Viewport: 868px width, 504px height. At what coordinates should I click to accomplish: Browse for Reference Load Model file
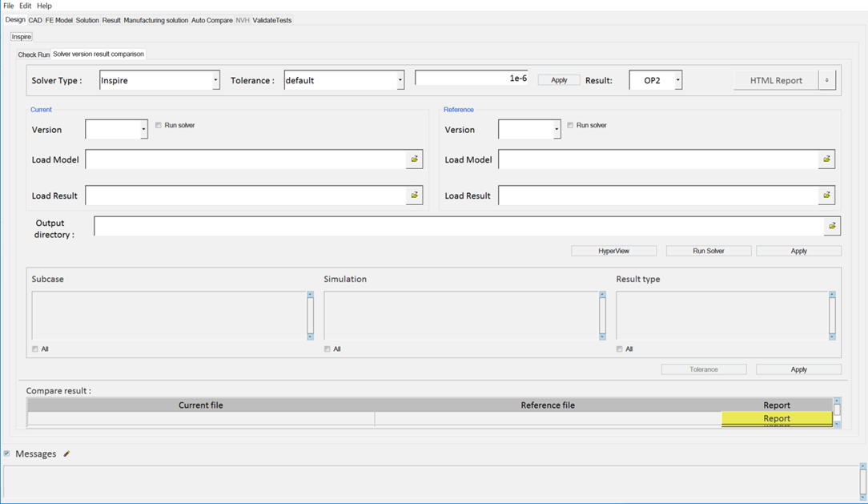click(826, 159)
